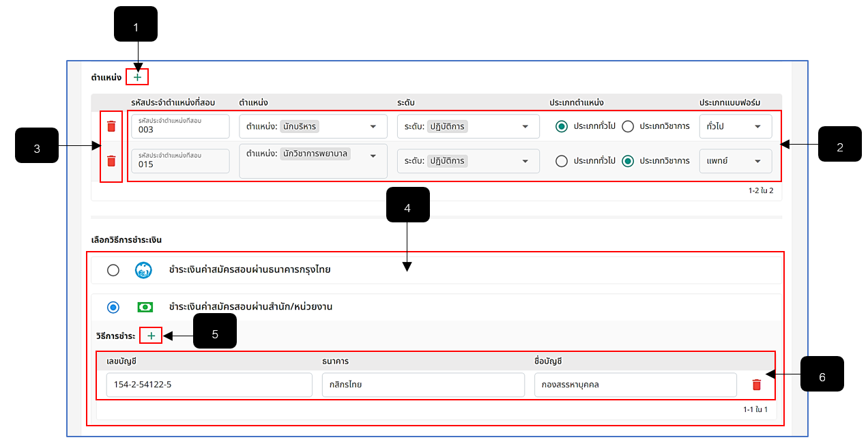The image size is (868, 442).
Task: Click the green plus icon beside วิธีการชำระ
Action: 151,336
